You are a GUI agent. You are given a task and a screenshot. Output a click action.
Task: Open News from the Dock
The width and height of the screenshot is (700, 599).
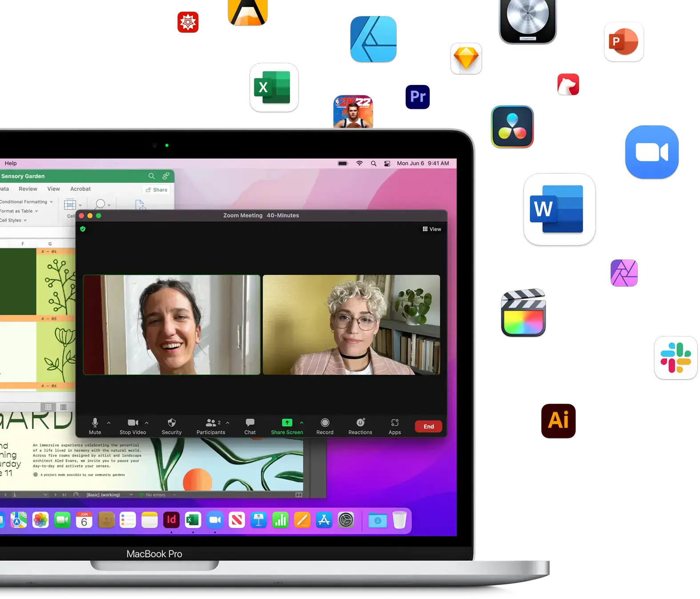[237, 520]
